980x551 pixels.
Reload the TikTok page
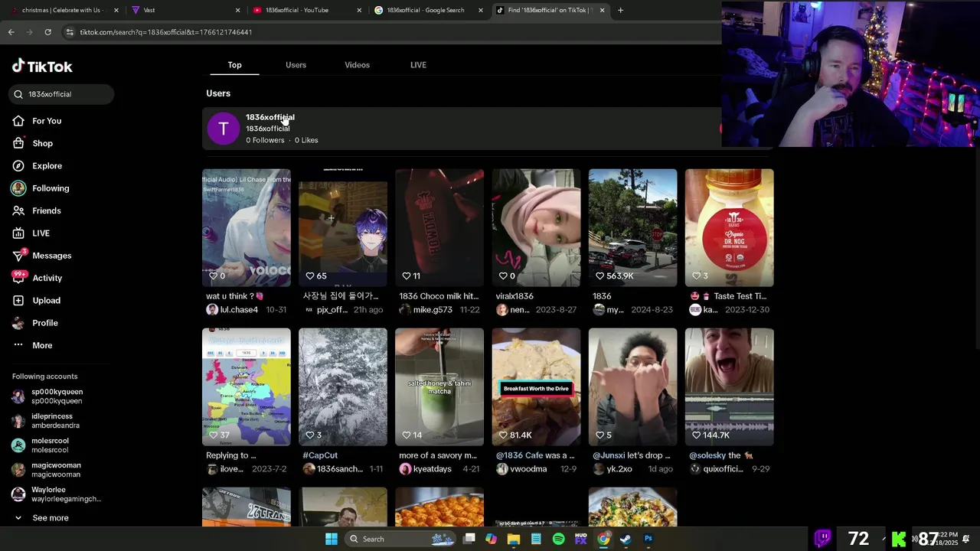point(47,32)
